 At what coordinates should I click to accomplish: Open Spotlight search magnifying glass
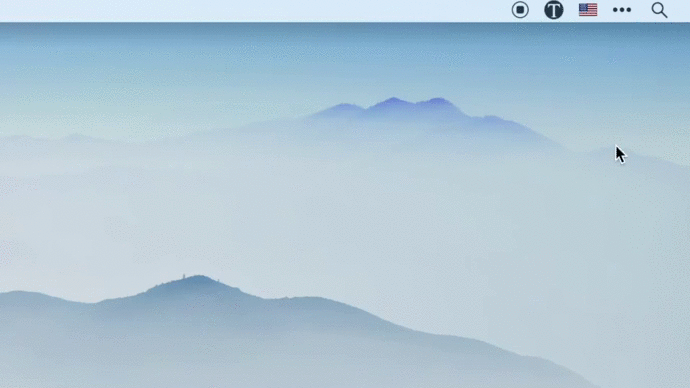[x=659, y=10]
